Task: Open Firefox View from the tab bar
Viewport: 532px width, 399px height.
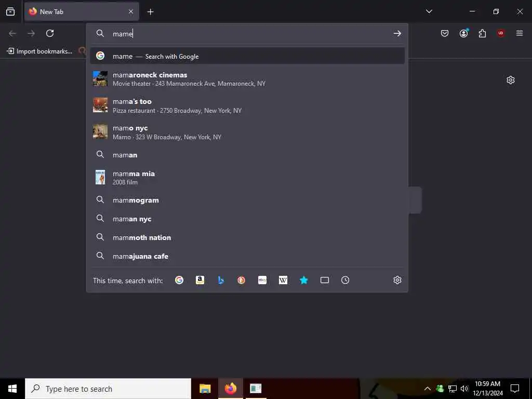Action: point(10,11)
